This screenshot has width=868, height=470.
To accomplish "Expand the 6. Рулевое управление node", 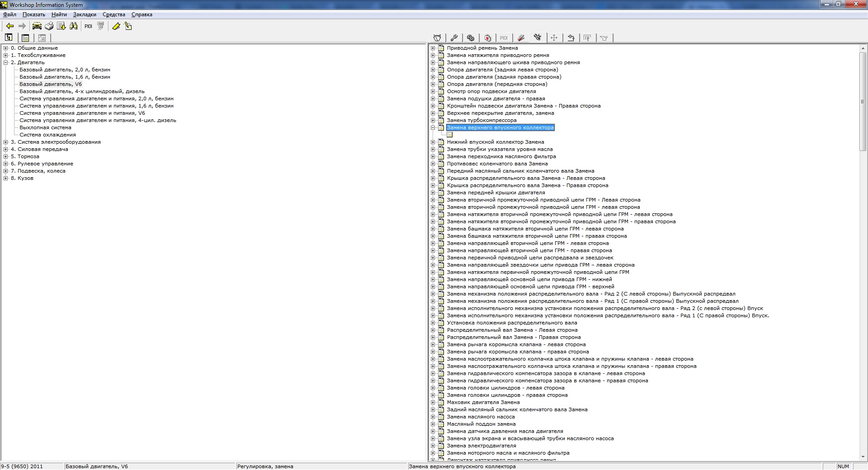I will [6, 164].
